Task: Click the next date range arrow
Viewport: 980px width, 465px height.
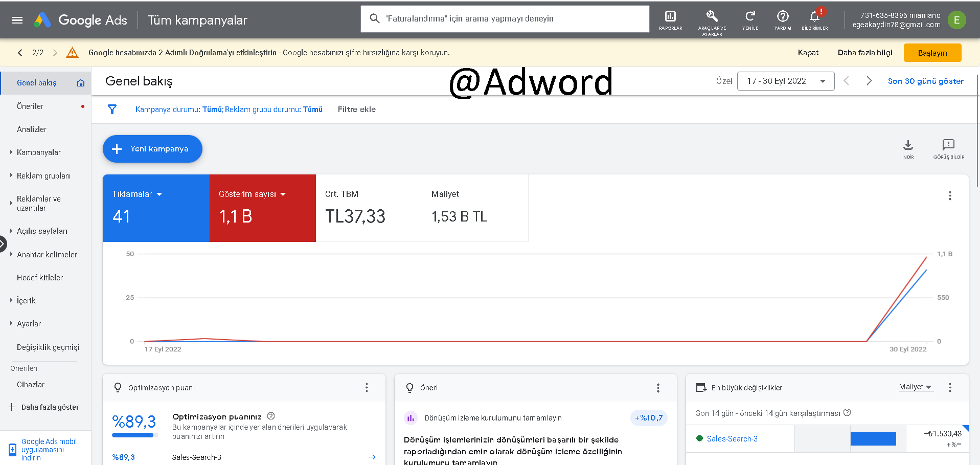Action: [x=869, y=81]
